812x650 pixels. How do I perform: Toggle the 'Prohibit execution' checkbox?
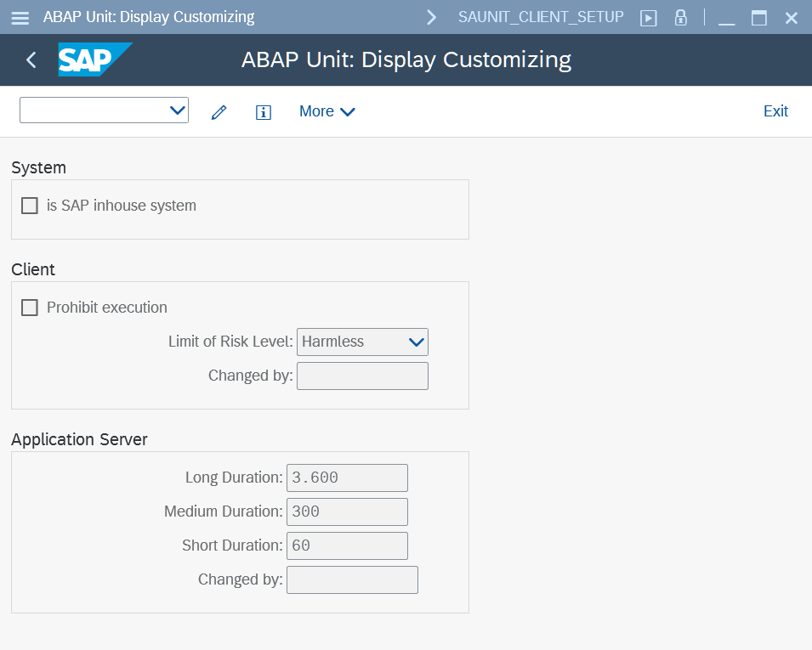pos(30,308)
